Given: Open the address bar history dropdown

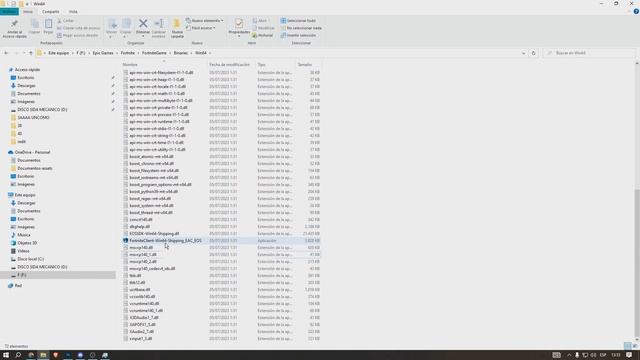Looking at the screenshot, I should pos(523,53).
